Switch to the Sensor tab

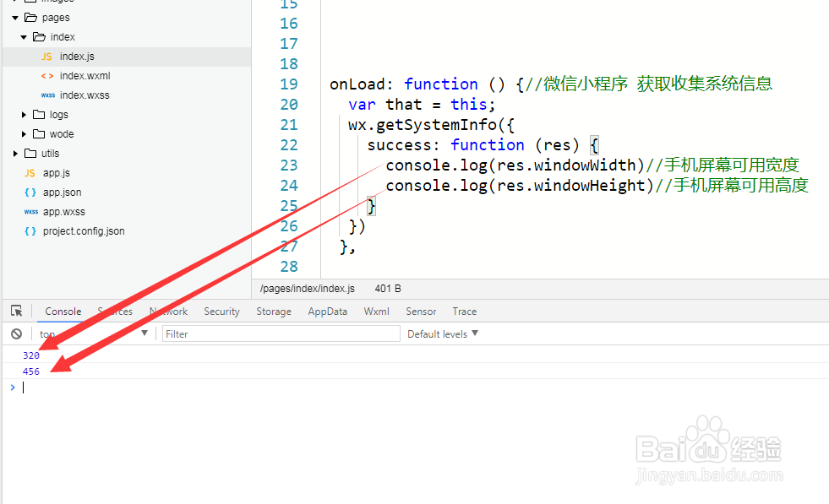point(421,312)
